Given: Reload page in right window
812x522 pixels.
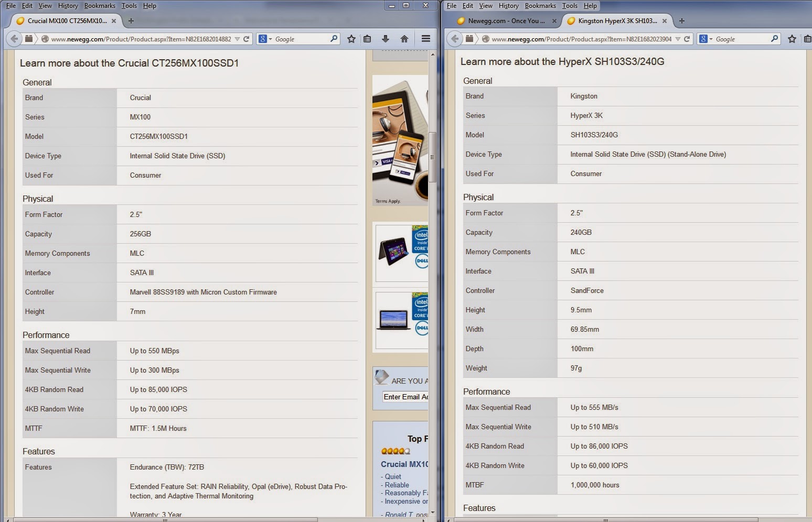Looking at the screenshot, I should 687,39.
